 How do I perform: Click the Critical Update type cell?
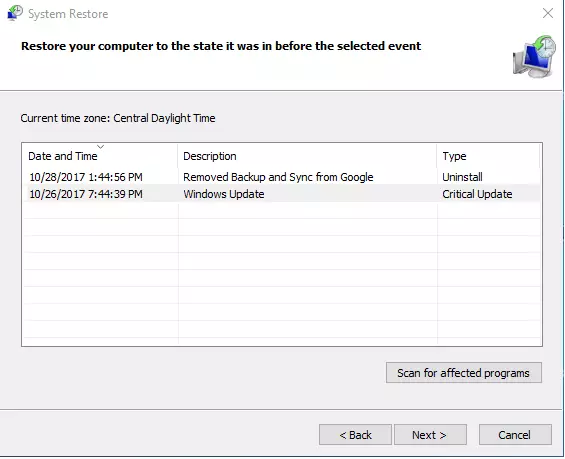pos(477,194)
